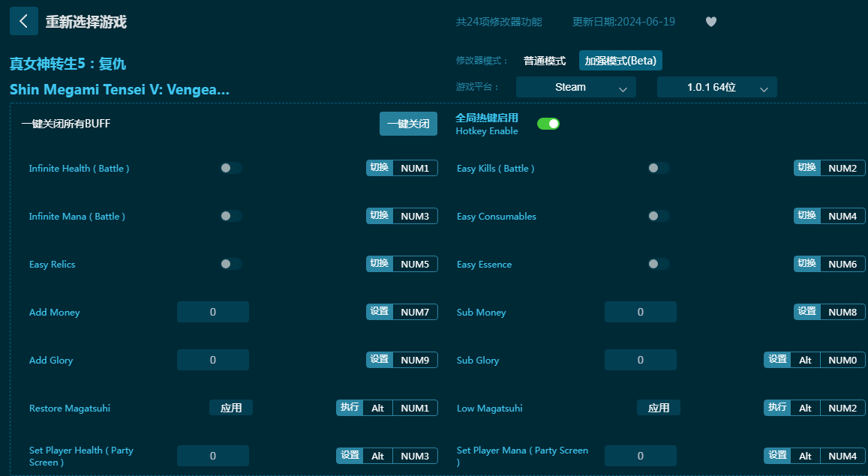Viewport: 868px width, 476px height.
Task: Click the heart favorite icon
Action: click(711, 22)
